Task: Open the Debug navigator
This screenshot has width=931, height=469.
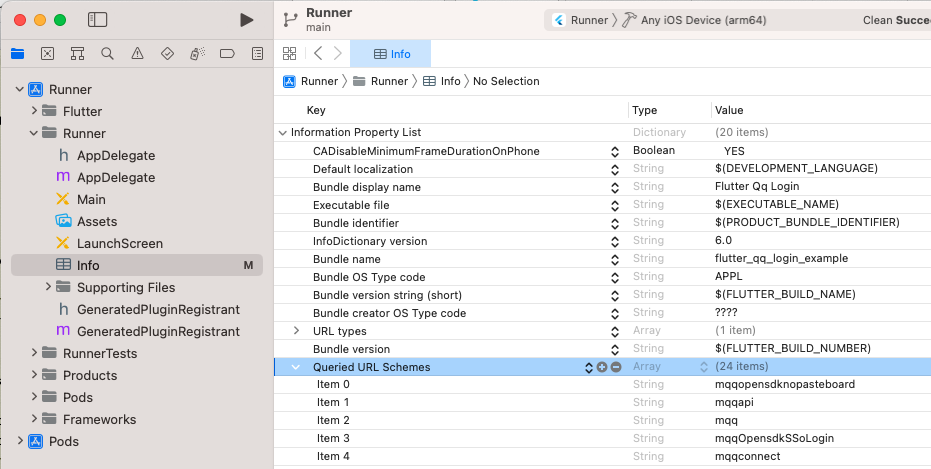Action: coord(197,54)
